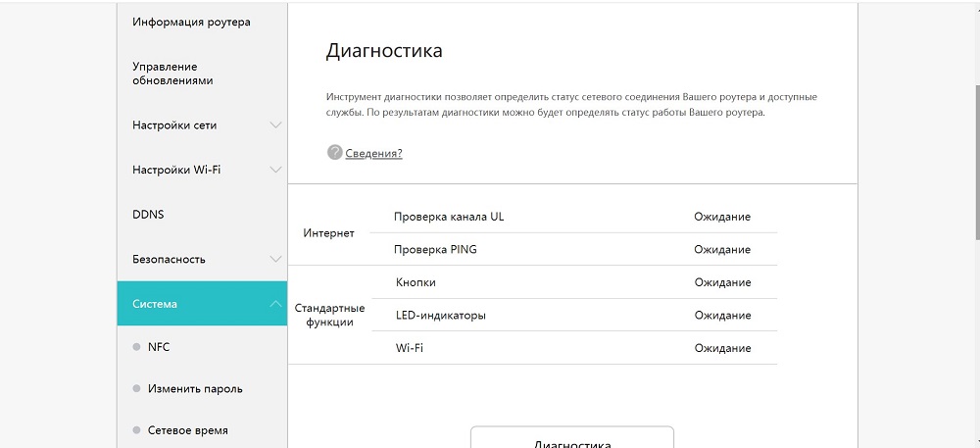Expand the Безопасность chevron
The image size is (980, 448).
275,259
